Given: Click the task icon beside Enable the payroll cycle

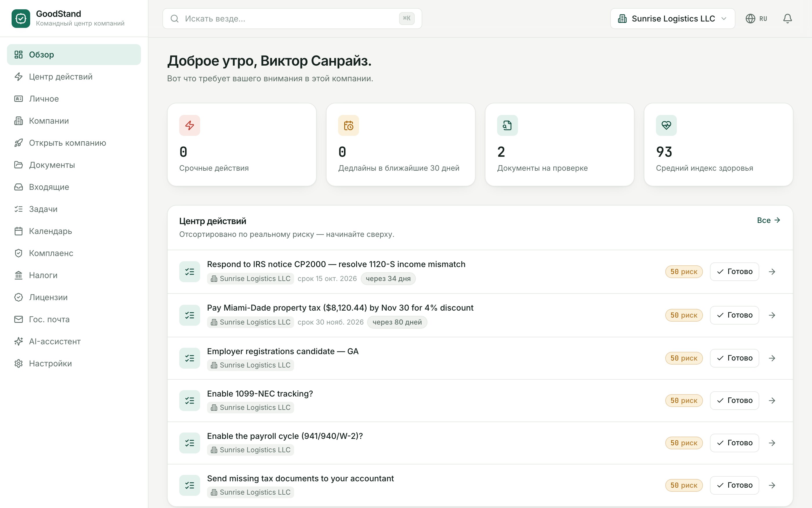Looking at the screenshot, I should click(x=190, y=443).
